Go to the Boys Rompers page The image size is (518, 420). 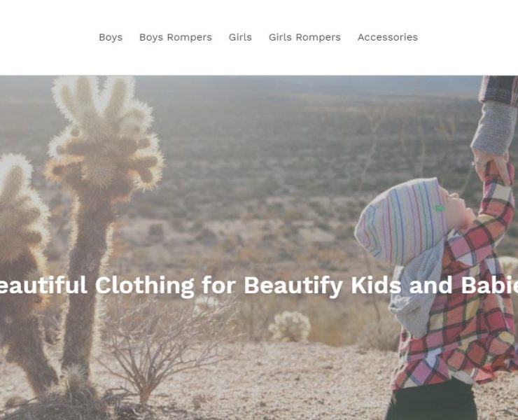coord(176,37)
